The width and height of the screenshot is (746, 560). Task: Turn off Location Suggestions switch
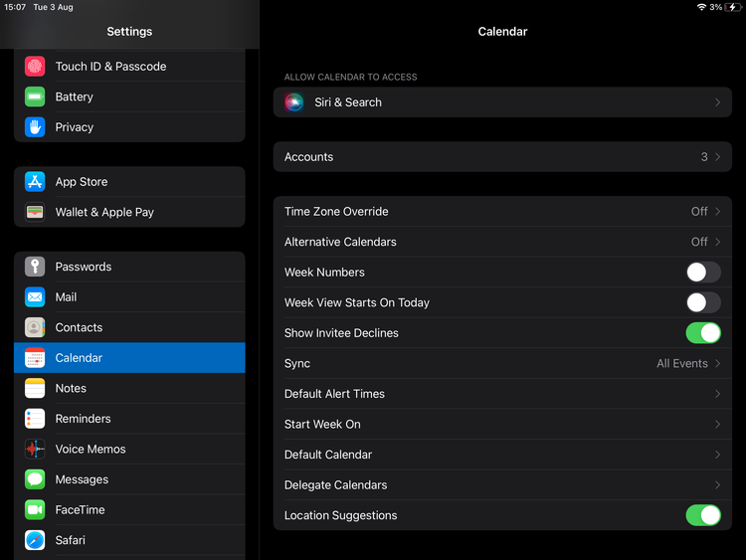703,515
